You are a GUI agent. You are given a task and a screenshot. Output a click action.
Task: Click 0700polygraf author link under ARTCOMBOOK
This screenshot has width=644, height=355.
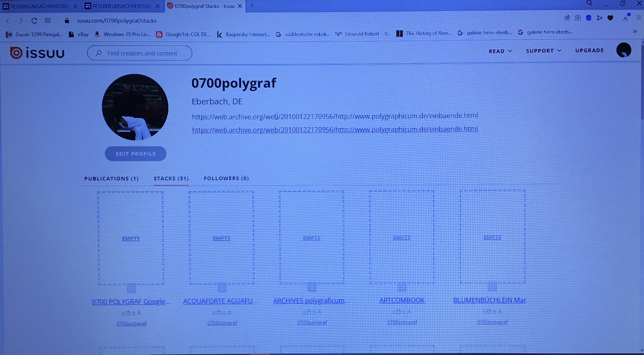point(402,322)
